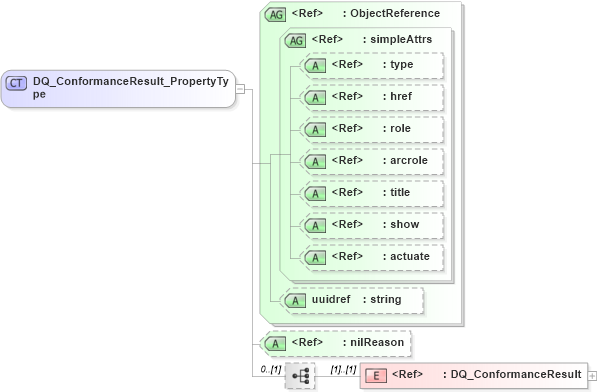Select the sequence compositor icon
This screenshot has width=597, height=392.
(x=300, y=376)
